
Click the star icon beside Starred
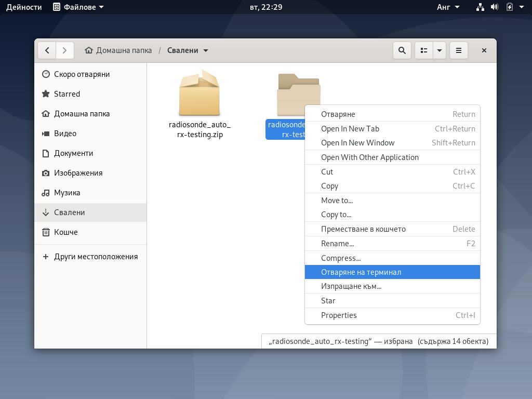(46, 94)
